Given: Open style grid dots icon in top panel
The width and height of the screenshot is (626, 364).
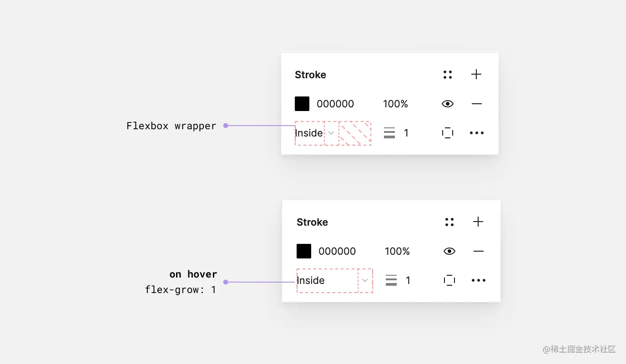Looking at the screenshot, I should click(x=448, y=75).
